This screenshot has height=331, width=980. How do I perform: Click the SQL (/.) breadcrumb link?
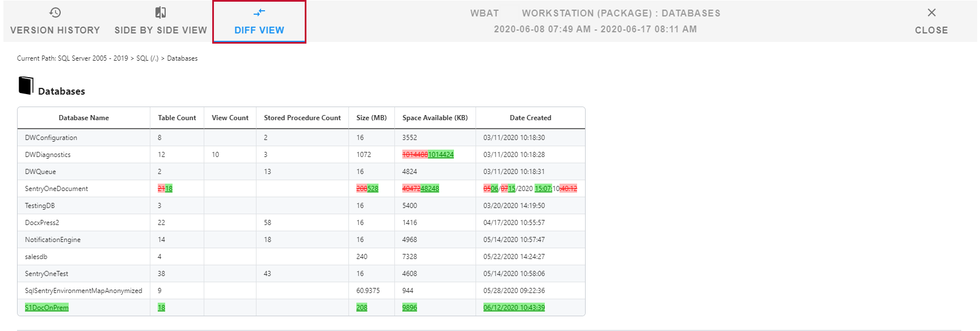148,58
